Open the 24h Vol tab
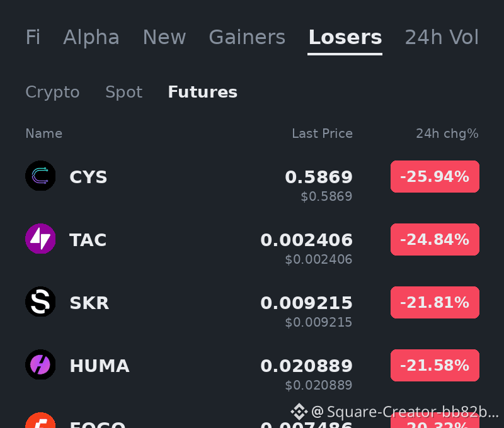The image size is (504, 428). (442, 37)
